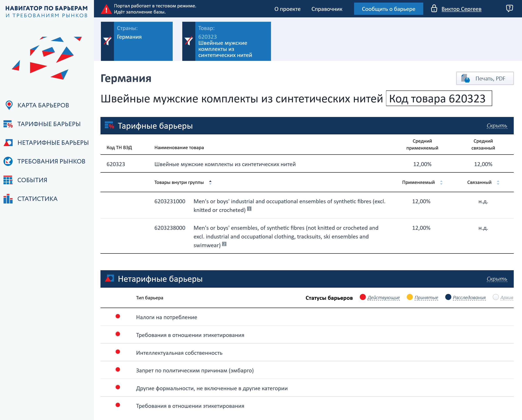Clear the country filter funnel icon

pyautogui.click(x=107, y=41)
